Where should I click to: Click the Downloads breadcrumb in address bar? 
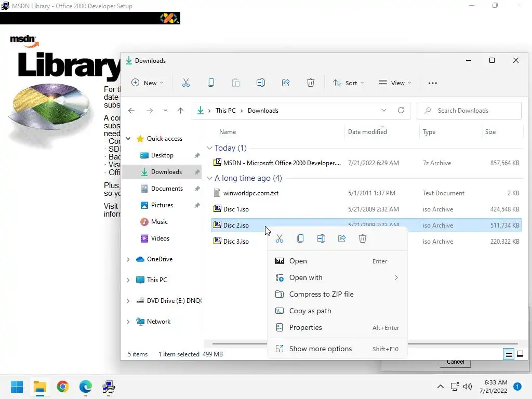[x=263, y=111]
